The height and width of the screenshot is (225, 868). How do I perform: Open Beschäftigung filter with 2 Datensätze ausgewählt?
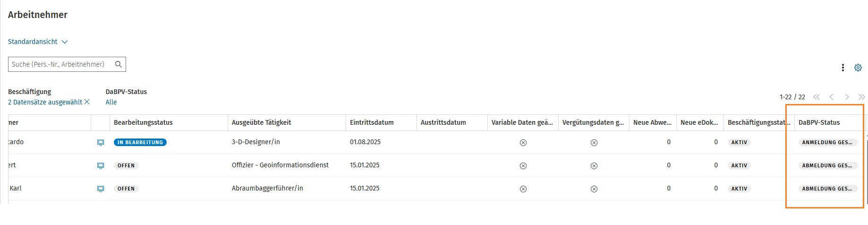coord(45,102)
